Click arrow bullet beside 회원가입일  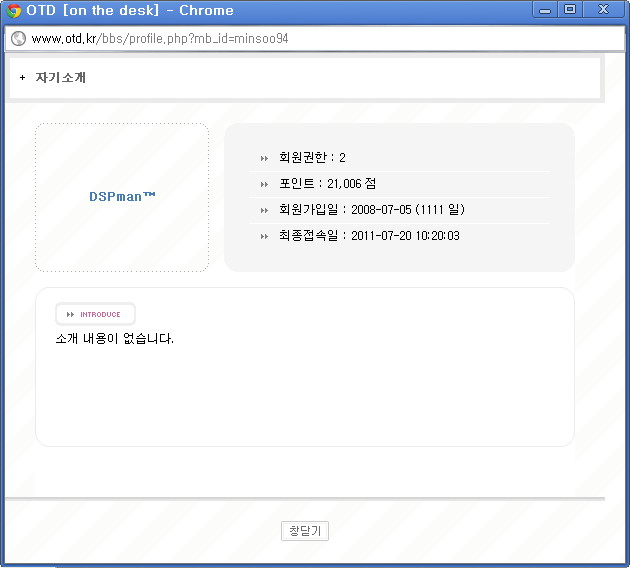264,210
